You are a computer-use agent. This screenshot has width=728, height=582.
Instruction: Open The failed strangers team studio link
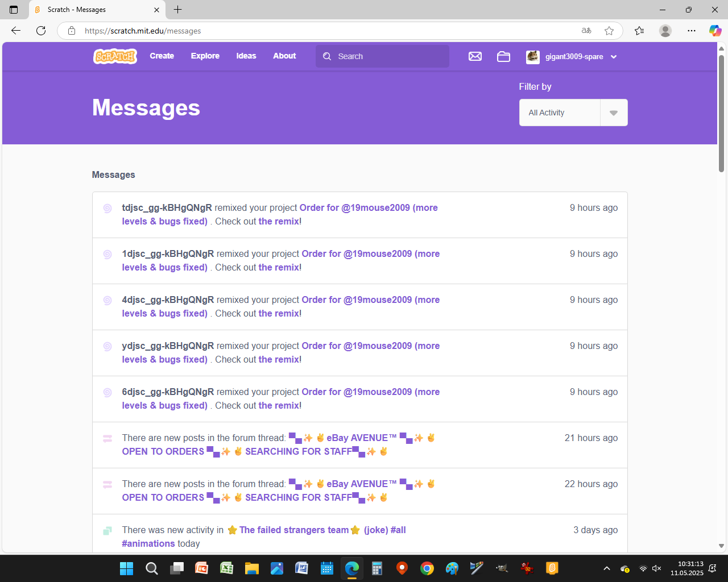click(294, 530)
